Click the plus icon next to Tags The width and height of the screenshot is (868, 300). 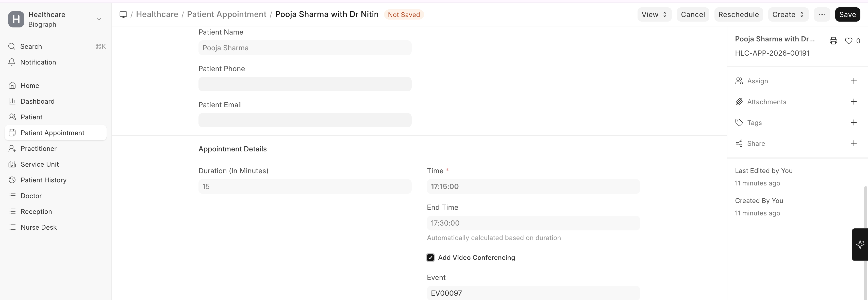(x=854, y=123)
